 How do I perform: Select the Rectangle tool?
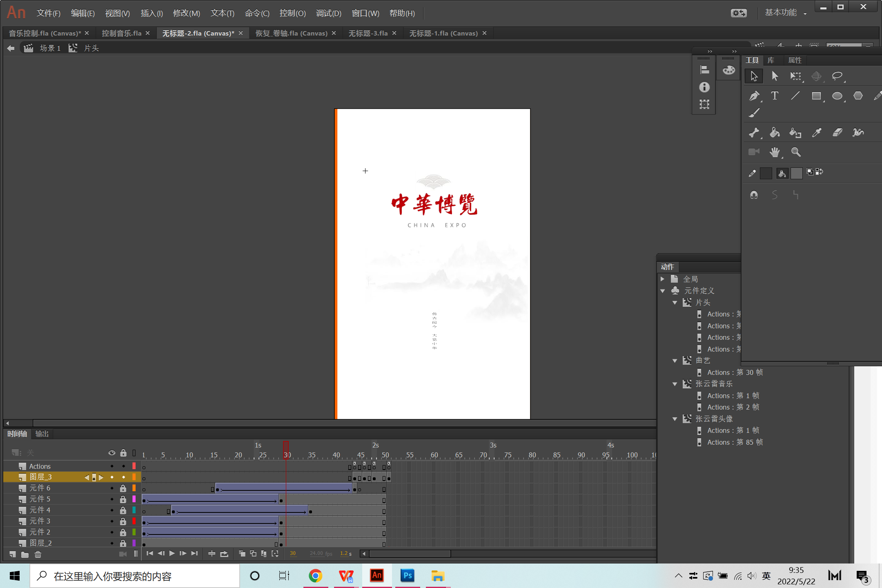pos(816,96)
